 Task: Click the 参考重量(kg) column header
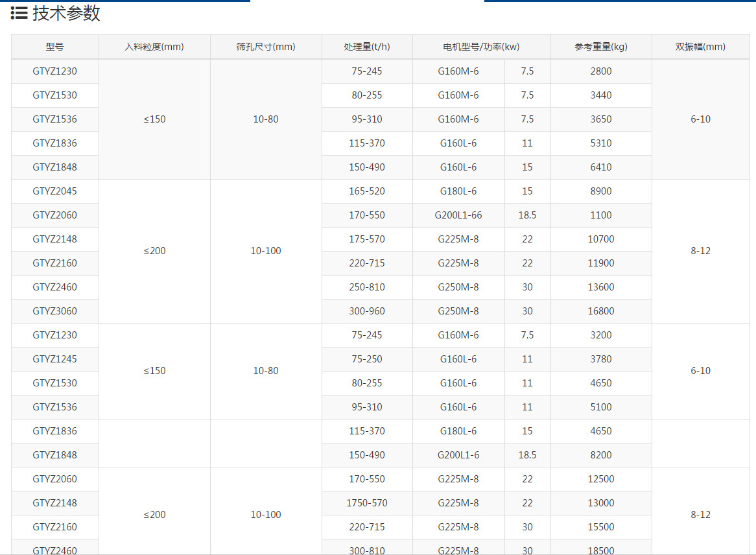click(x=601, y=47)
